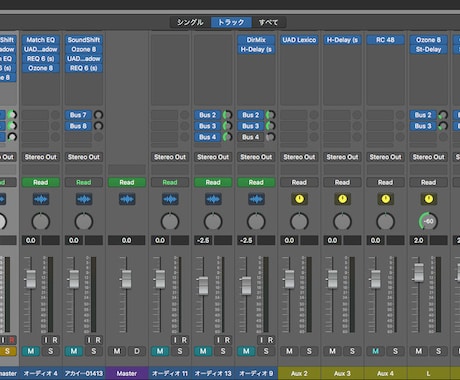Toggle mute on オーディオ 4 channel
The image size is (460, 380).
pos(31,351)
